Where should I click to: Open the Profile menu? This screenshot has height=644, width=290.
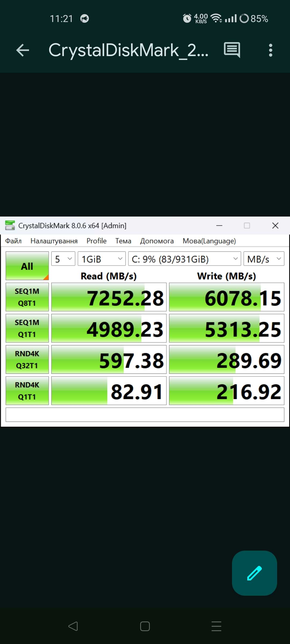tap(96, 241)
